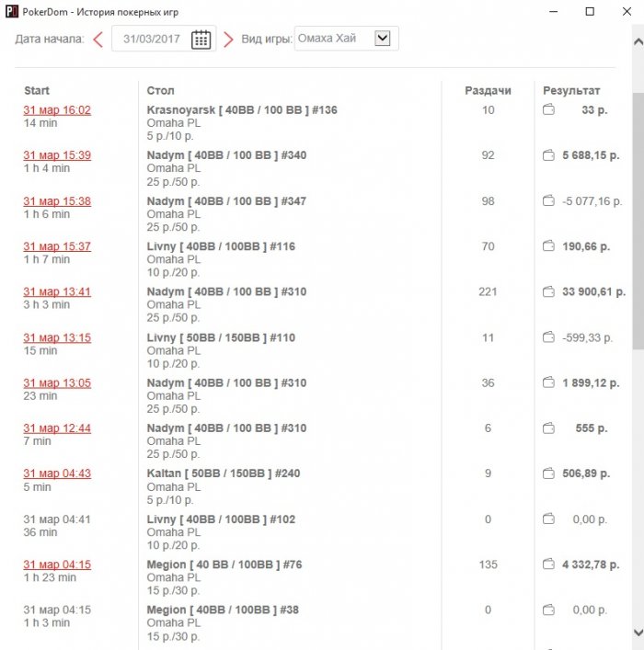
Task: Click scrollbar down arrow
Action: pyautogui.click(x=638, y=633)
